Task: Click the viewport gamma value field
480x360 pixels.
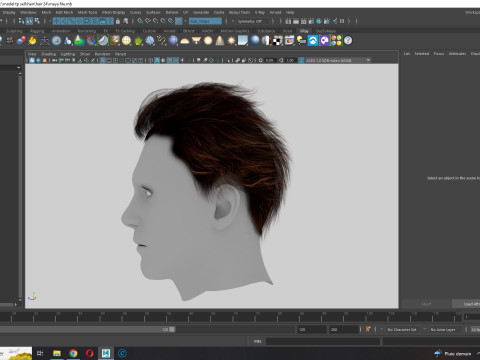Action: point(290,60)
